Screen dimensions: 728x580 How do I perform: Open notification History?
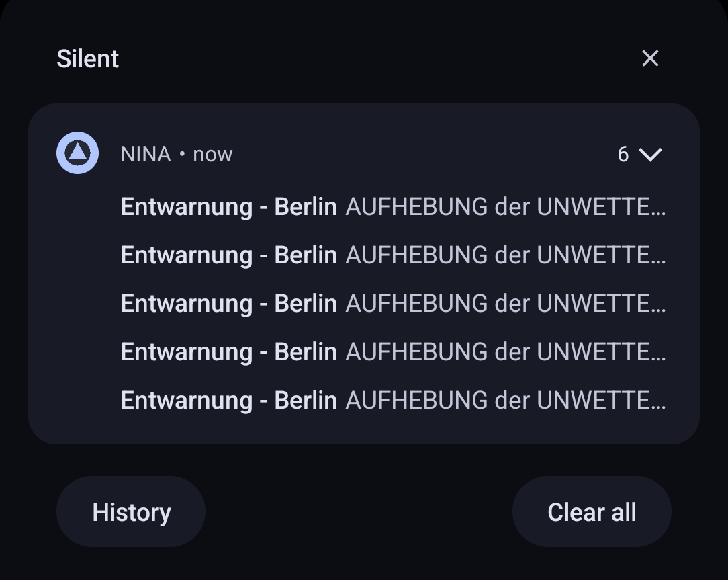pyautogui.click(x=131, y=512)
